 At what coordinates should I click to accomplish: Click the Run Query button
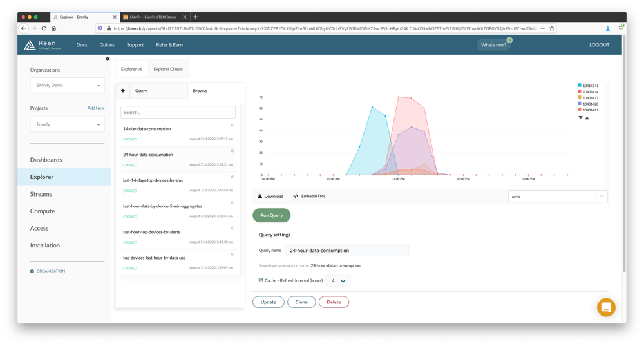(272, 215)
